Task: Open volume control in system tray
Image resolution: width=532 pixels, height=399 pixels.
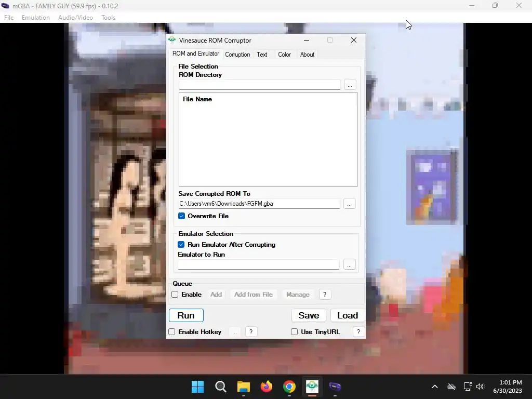Action: (480, 387)
